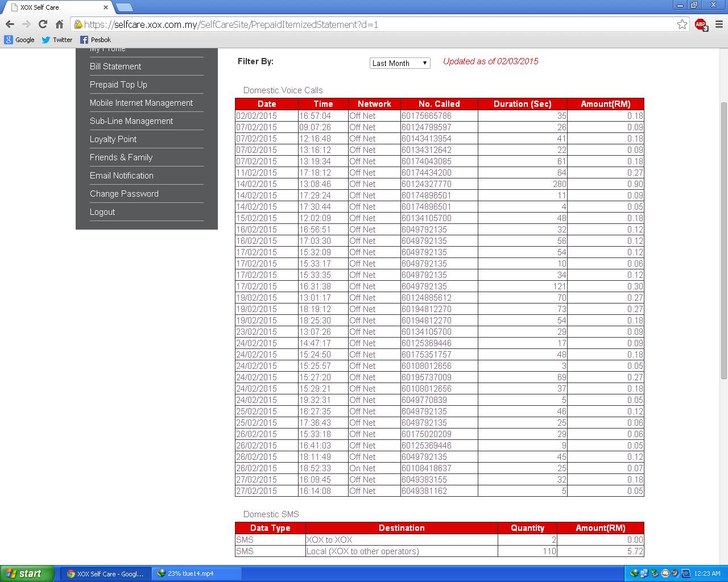
Task: Click the browser Forward arrow
Action: tap(26, 24)
